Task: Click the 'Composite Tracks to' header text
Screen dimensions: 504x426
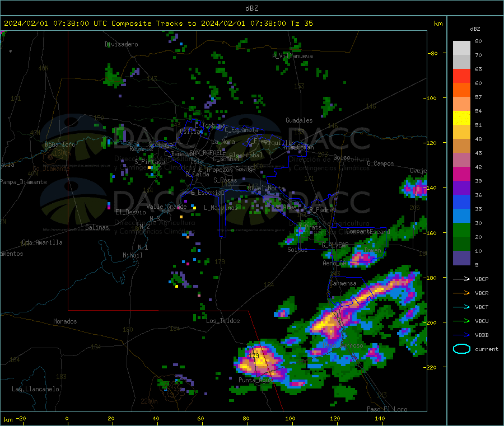Action: (x=153, y=24)
